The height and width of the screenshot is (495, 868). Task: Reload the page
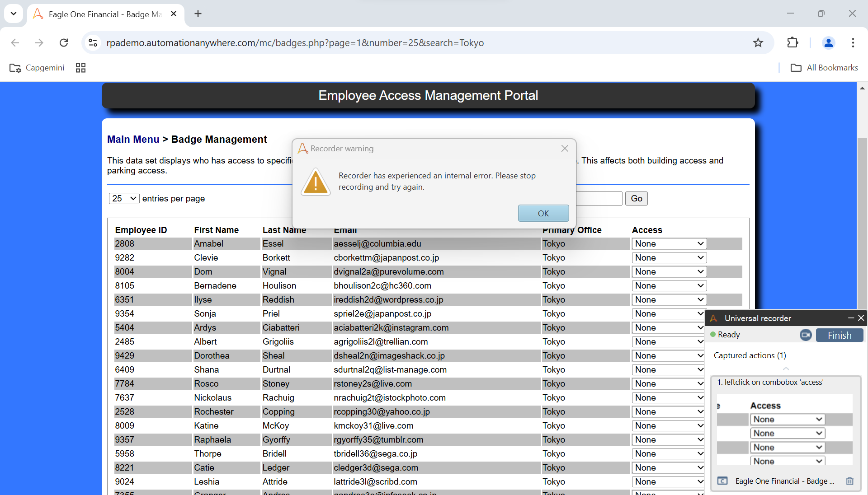coord(64,43)
